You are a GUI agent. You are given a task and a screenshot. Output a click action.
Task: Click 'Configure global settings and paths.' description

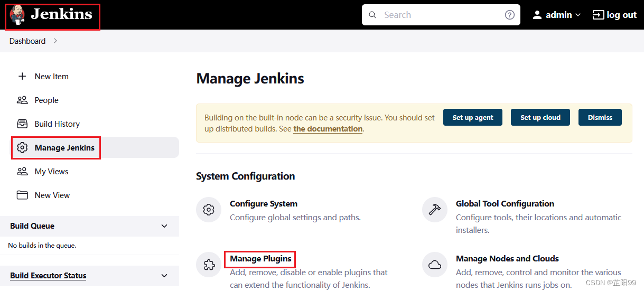(x=295, y=217)
